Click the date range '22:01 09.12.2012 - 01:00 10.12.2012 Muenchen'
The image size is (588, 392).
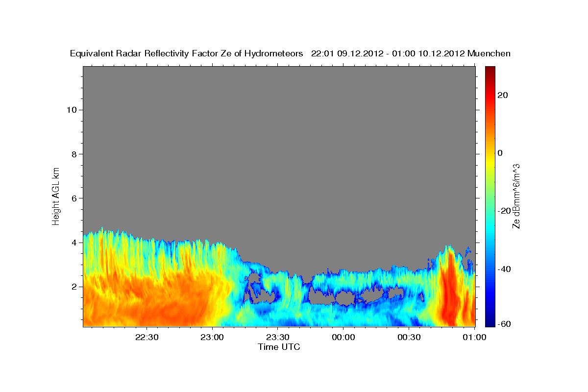411,54
